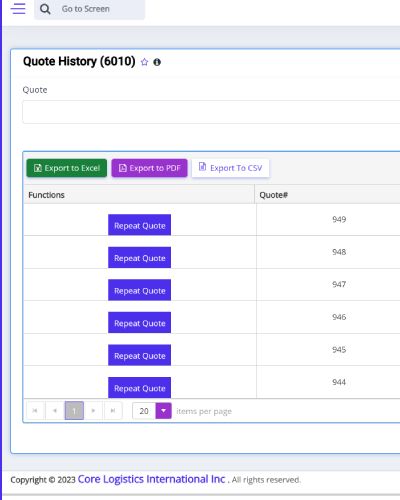Repeat Quote for quote 946
This screenshot has width=400, height=500.
(139, 322)
